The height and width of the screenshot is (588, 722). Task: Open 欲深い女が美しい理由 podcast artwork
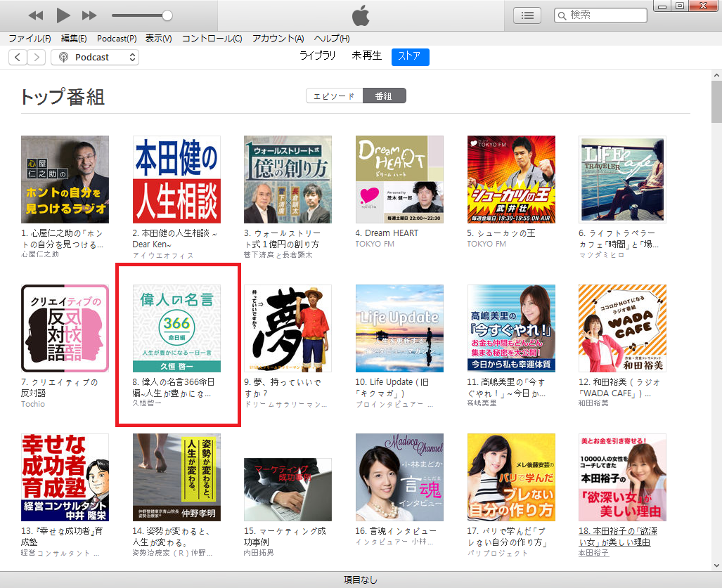click(623, 478)
